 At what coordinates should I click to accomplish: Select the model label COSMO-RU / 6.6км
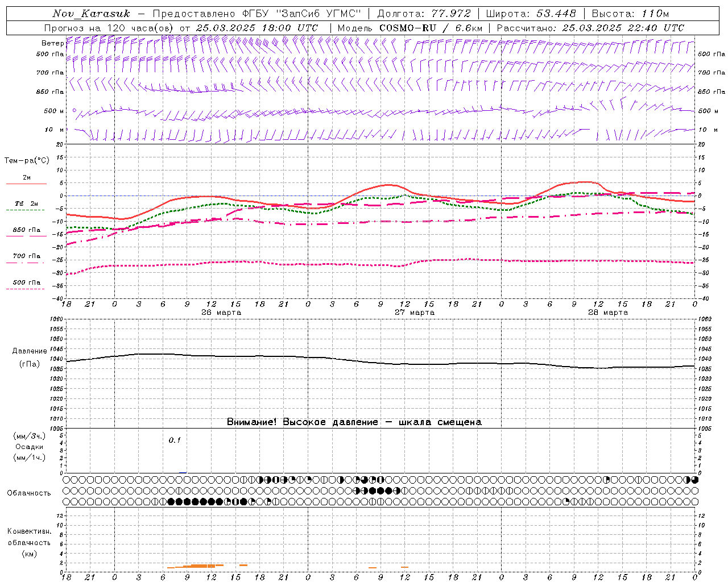pos(431,28)
